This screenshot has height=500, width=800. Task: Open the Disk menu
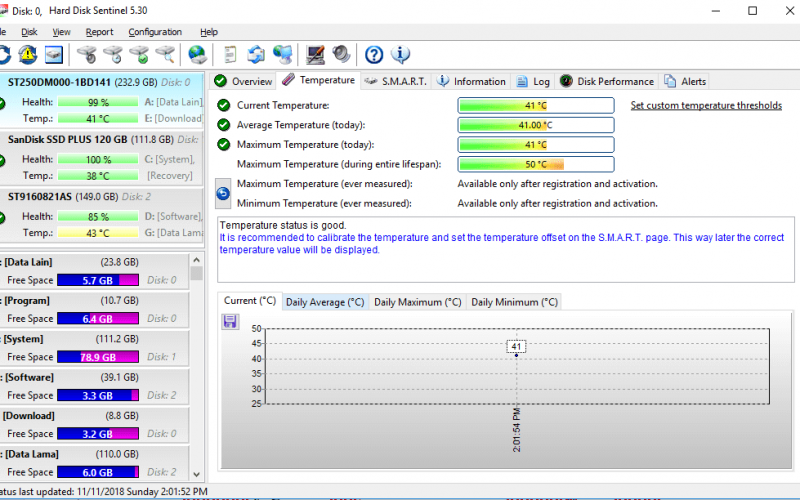tap(29, 32)
